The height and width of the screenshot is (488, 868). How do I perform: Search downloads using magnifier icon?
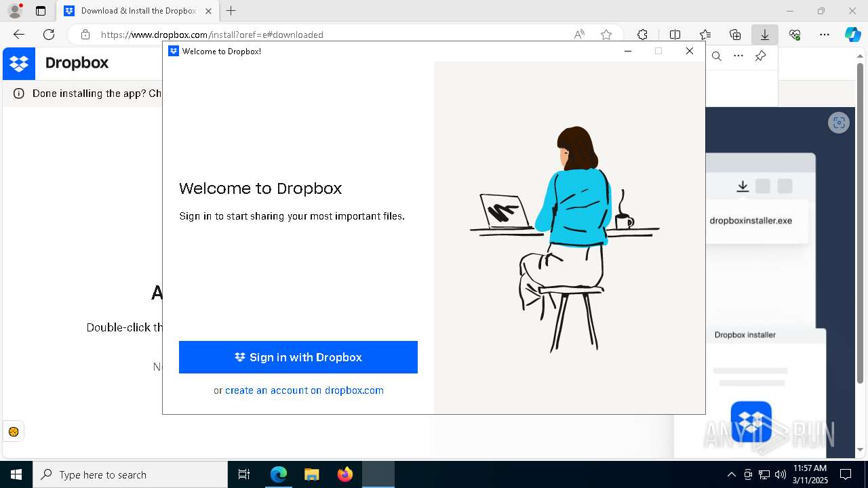point(716,56)
